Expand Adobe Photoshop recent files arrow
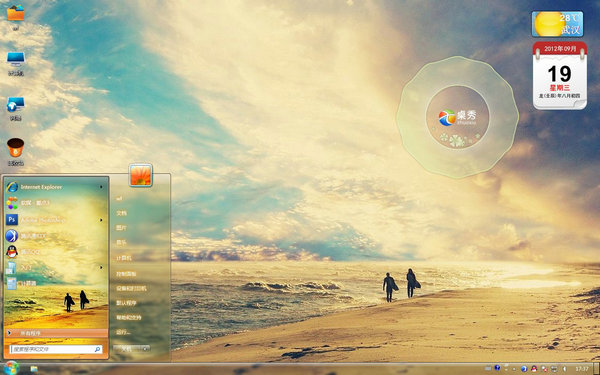The width and height of the screenshot is (600, 375). tap(101, 220)
